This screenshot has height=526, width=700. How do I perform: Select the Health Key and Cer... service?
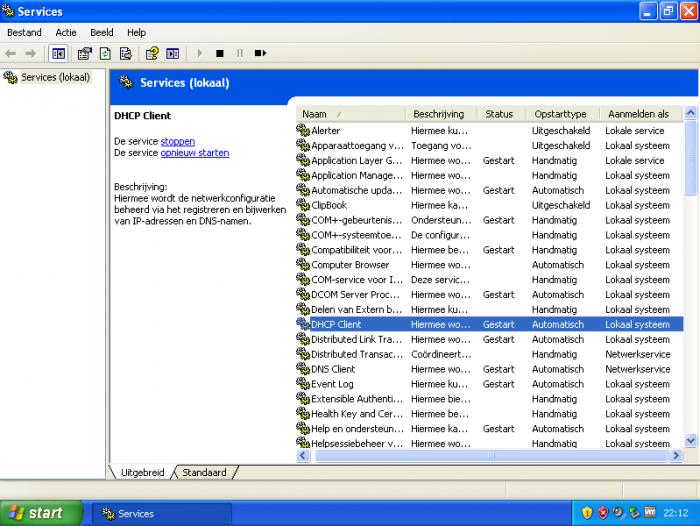coord(490,413)
